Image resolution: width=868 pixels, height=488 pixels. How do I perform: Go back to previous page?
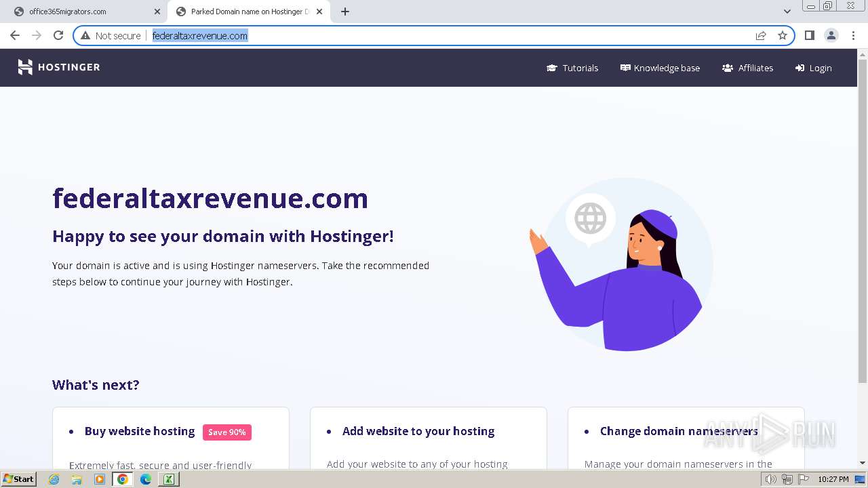point(15,35)
